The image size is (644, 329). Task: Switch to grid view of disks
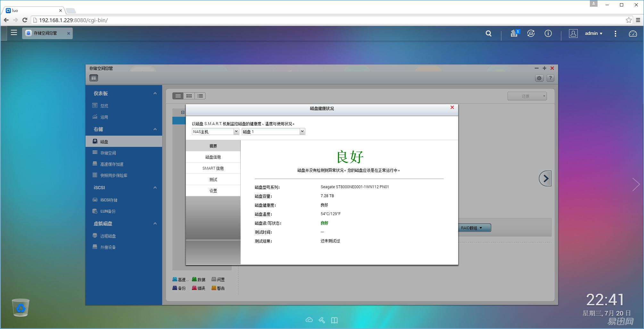click(x=189, y=96)
